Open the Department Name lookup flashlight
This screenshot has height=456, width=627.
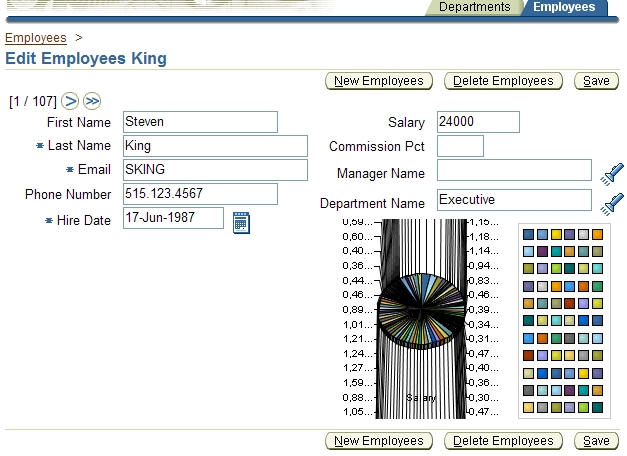point(612,204)
